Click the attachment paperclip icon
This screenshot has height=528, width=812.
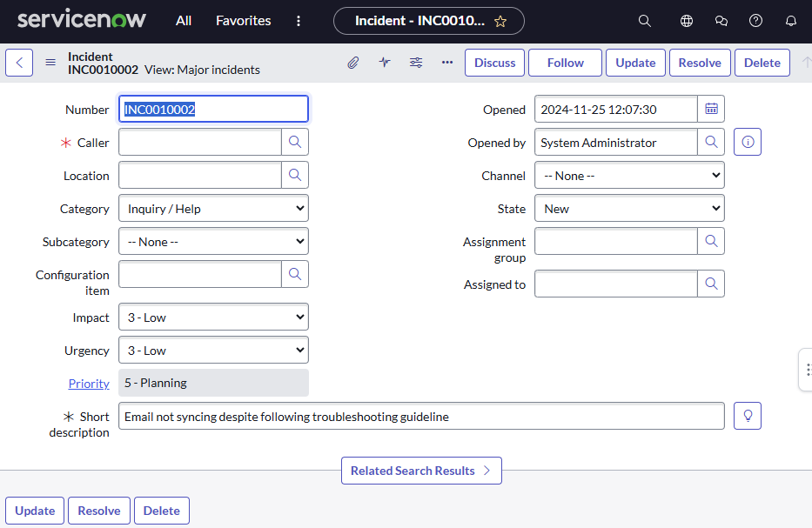(x=352, y=63)
